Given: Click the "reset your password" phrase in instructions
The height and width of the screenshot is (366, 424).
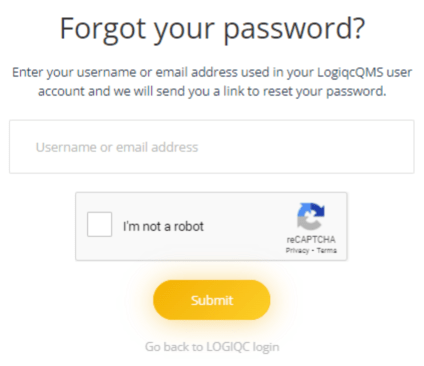Looking at the screenshot, I should click(324, 91).
